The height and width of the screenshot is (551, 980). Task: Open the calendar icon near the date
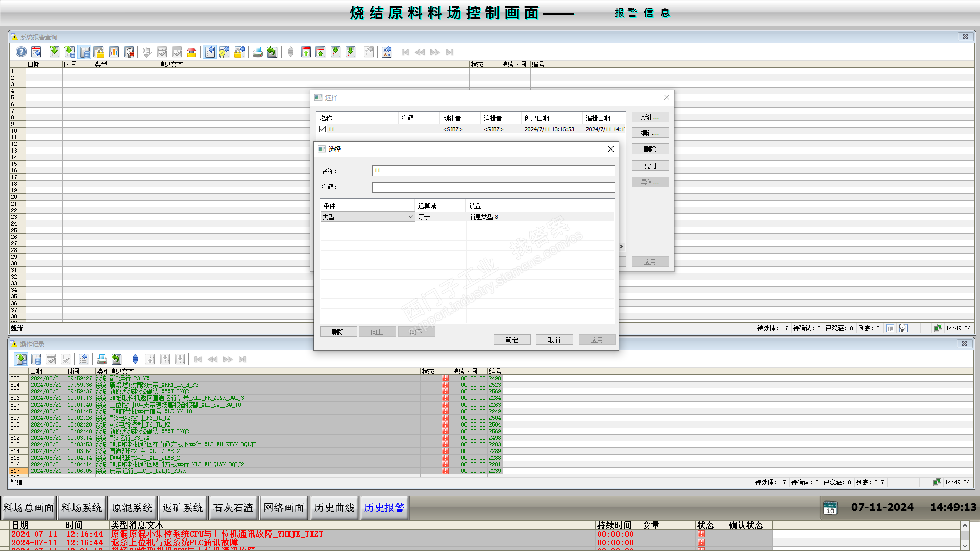click(830, 508)
